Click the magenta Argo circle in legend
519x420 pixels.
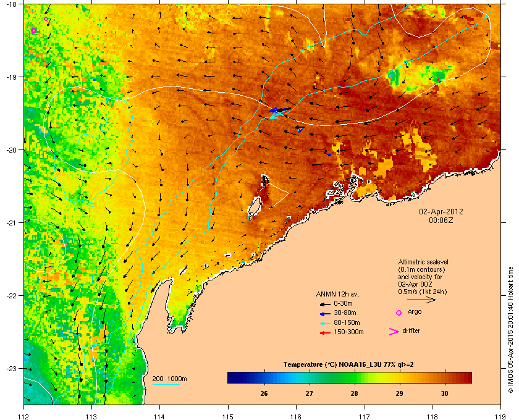coord(399,313)
